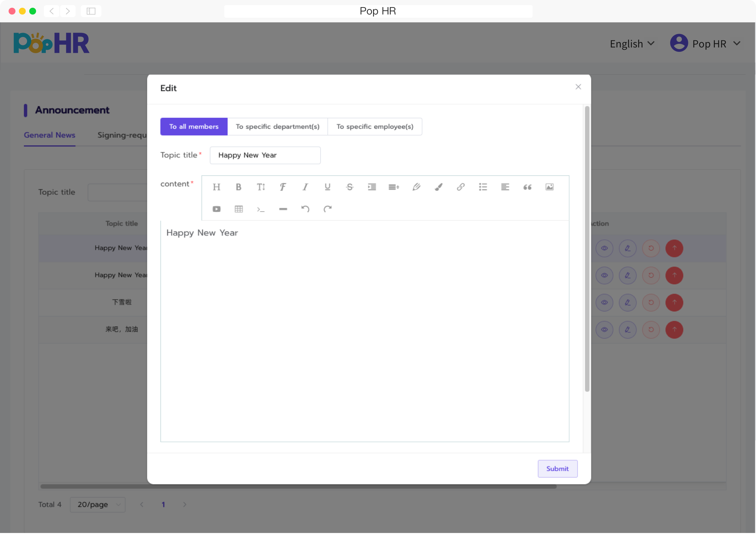
Task: Select the To all members option
Action: pyautogui.click(x=194, y=127)
